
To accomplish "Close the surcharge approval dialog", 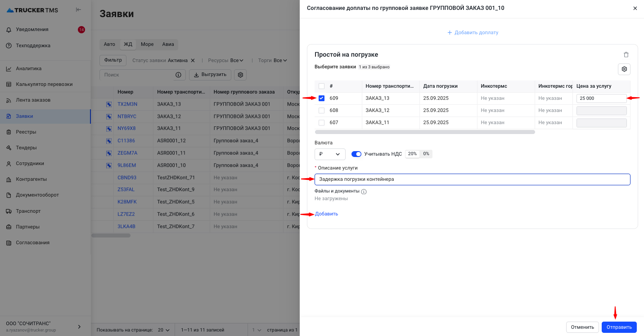I will click(x=635, y=8).
